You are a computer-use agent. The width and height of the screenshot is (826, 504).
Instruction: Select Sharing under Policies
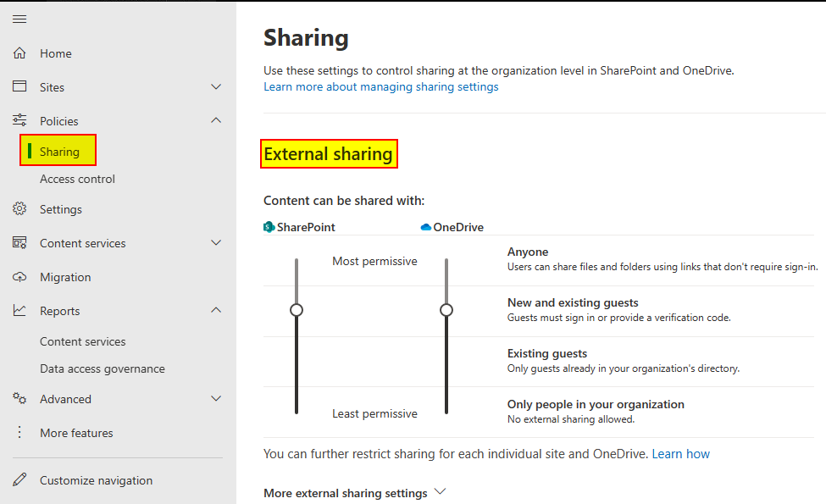(59, 152)
